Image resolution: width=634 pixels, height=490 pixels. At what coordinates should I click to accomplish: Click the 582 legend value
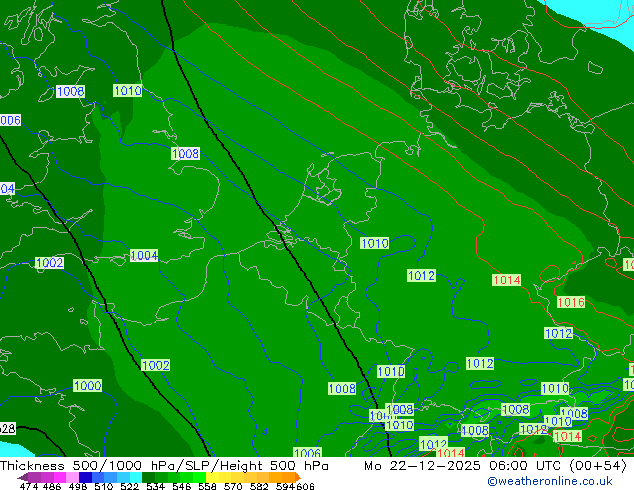[259, 486]
